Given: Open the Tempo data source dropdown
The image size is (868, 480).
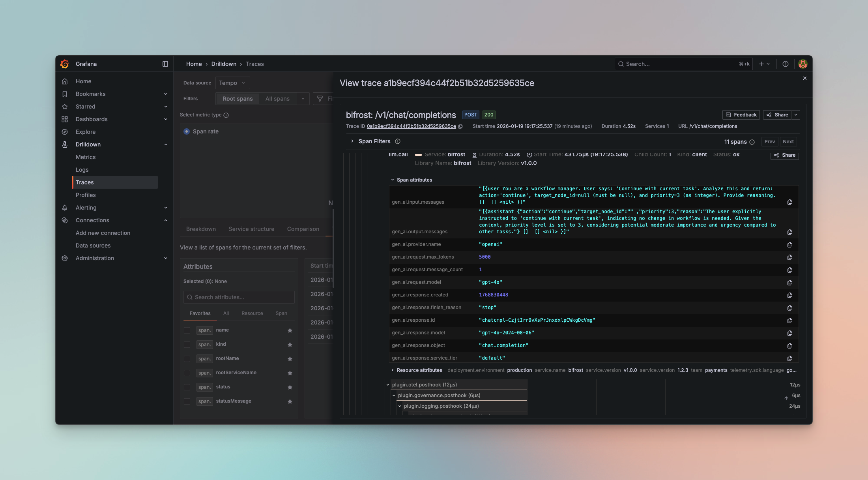Looking at the screenshot, I should pyautogui.click(x=232, y=82).
